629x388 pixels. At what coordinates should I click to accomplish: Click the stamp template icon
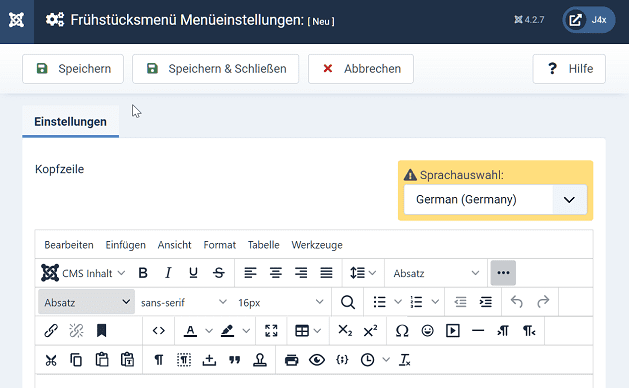(260, 360)
